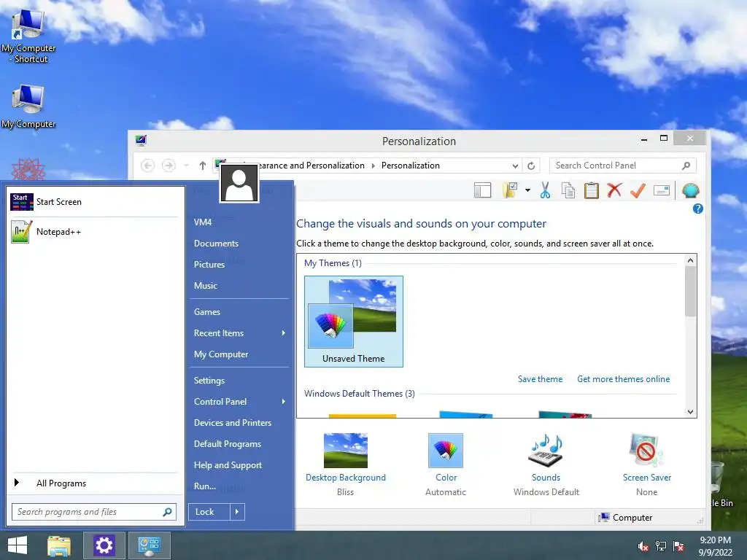This screenshot has height=560, width=747.
Task: Click the search magnifier in Control Panel box
Action: click(686, 166)
